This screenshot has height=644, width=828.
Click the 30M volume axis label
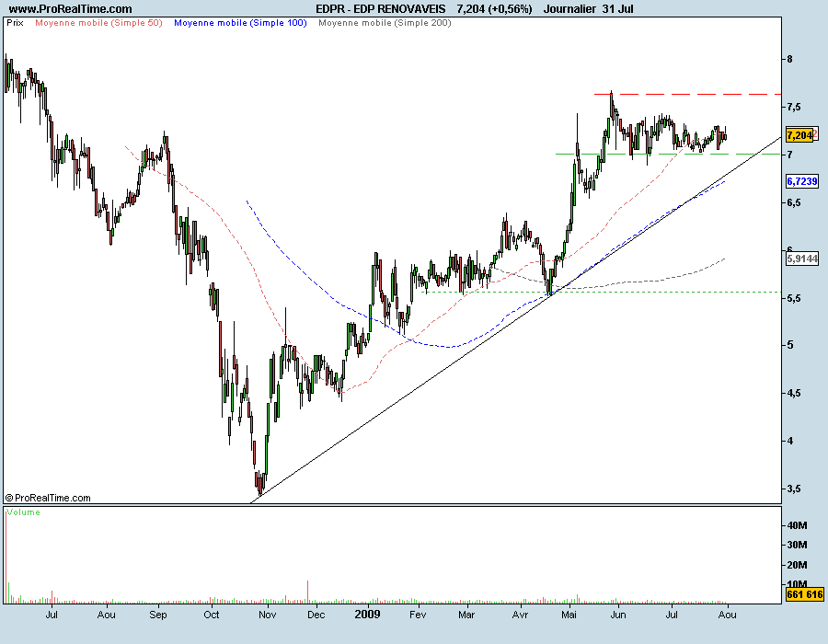click(x=798, y=545)
